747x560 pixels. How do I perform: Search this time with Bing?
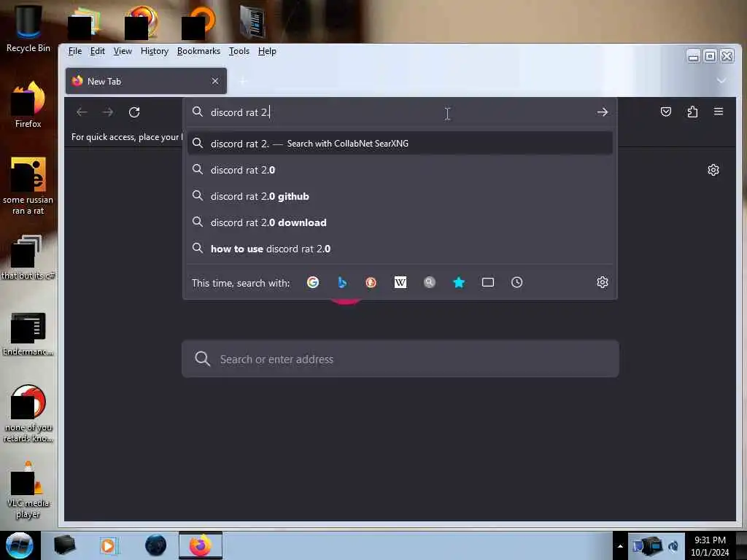342,282
